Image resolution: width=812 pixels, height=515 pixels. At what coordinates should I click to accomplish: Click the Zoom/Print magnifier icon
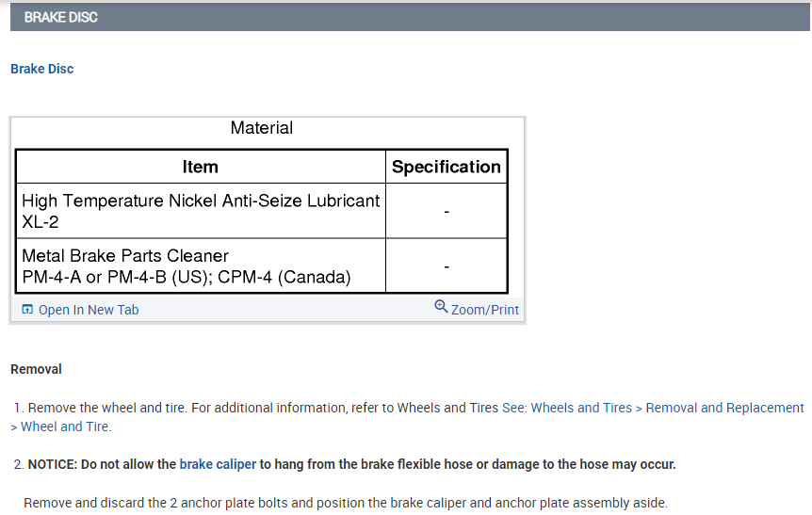[441, 307]
